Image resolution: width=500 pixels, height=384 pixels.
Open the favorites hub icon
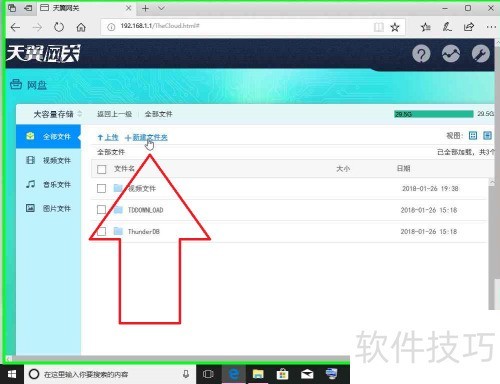[425, 27]
